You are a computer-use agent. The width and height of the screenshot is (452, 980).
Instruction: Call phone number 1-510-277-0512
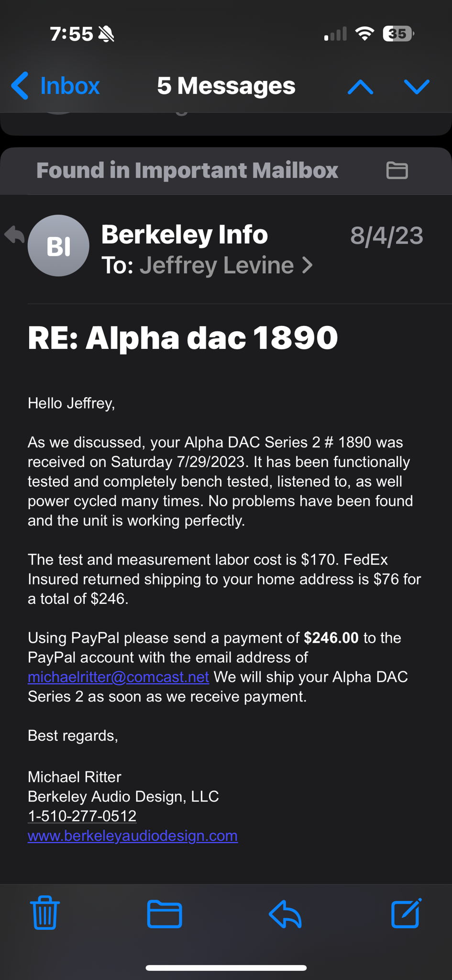tap(82, 816)
